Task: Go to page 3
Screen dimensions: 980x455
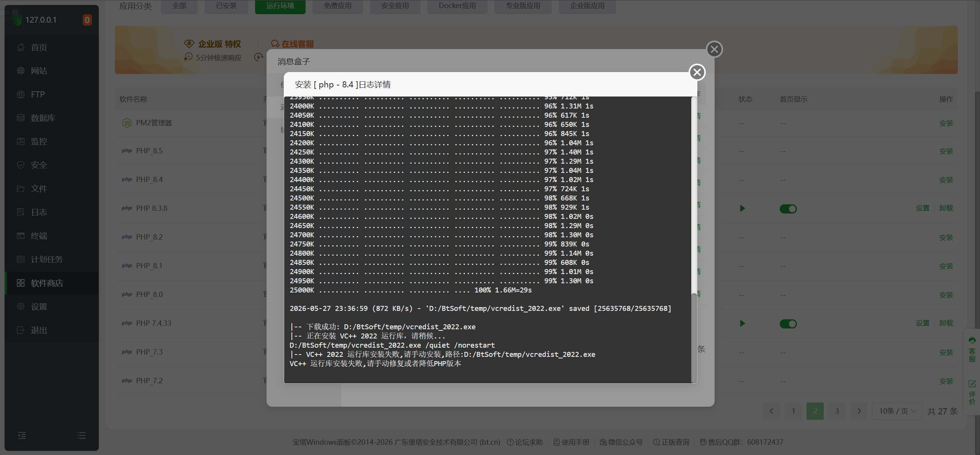Action: tap(837, 411)
